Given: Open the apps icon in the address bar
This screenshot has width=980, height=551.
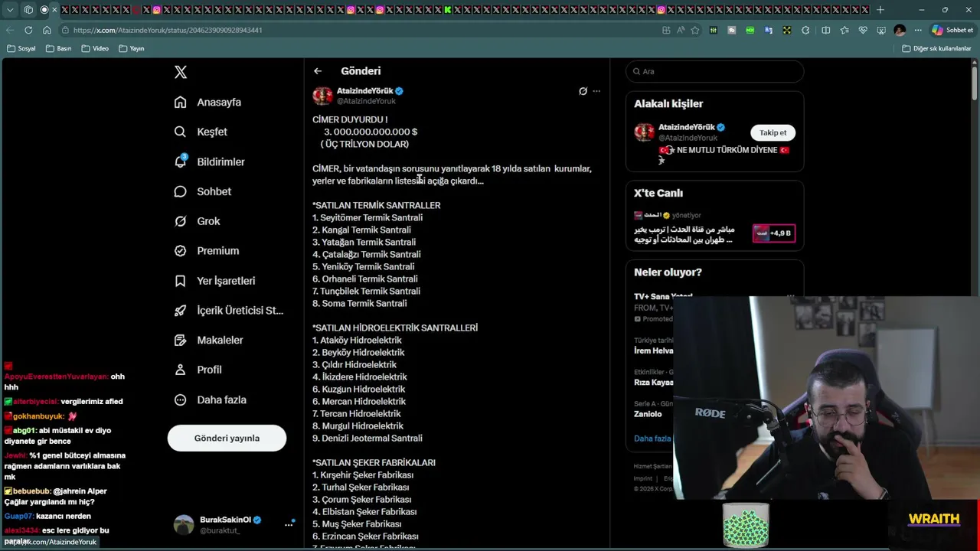Looking at the screenshot, I should [666, 30].
